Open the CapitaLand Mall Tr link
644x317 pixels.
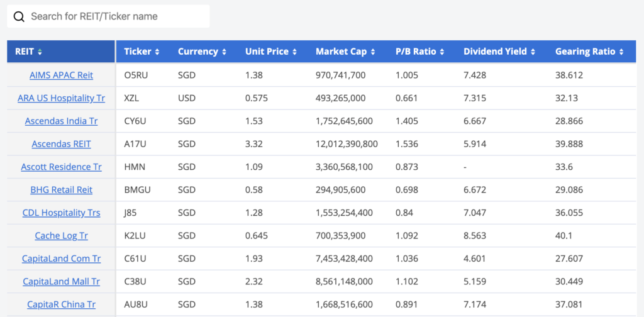61,282
